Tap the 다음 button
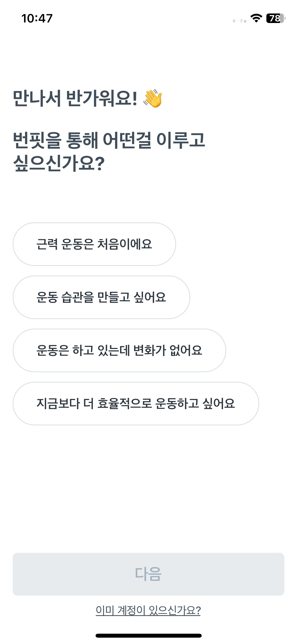This screenshot has height=644, width=297. [148, 574]
